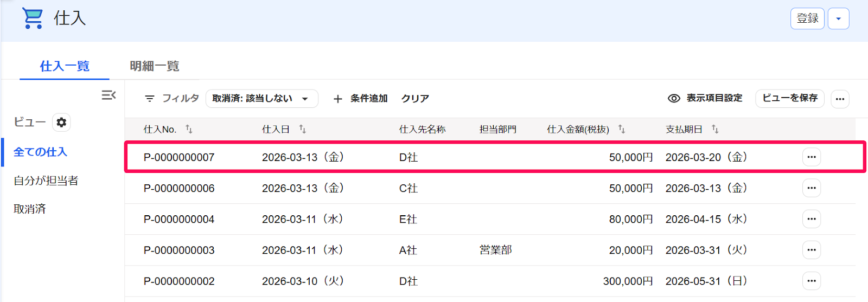Collapse the sidebar with the menu-fold icon
This screenshot has width=868, height=302.
(x=108, y=95)
